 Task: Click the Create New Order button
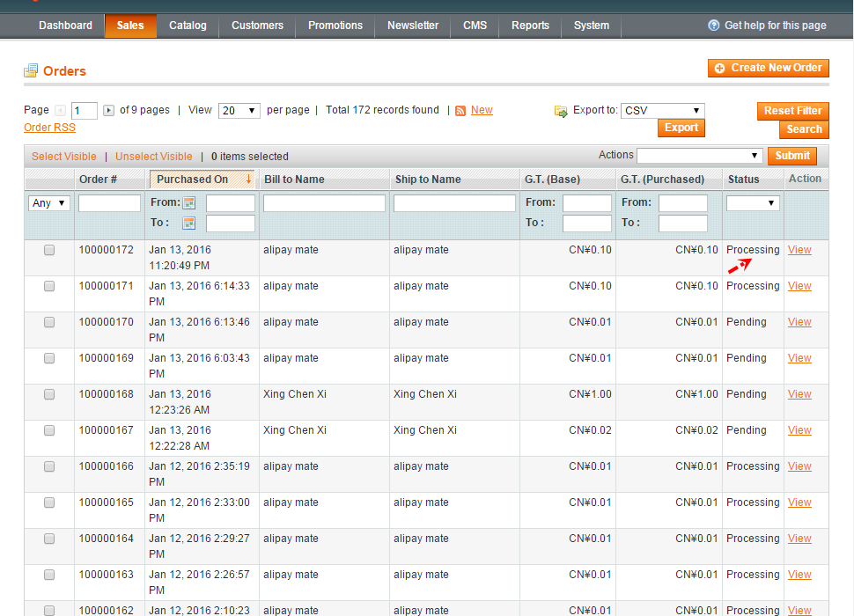coord(768,68)
